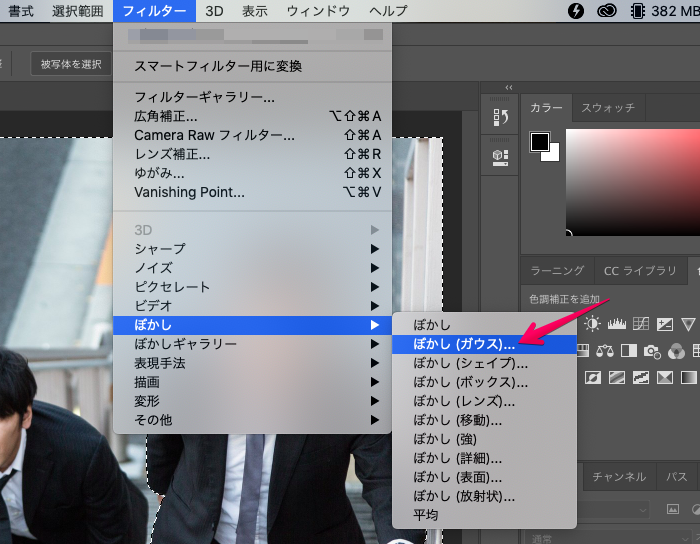Switch to the スウォッチ tab
The height and width of the screenshot is (544, 700).
pyautogui.click(x=607, y=107)
